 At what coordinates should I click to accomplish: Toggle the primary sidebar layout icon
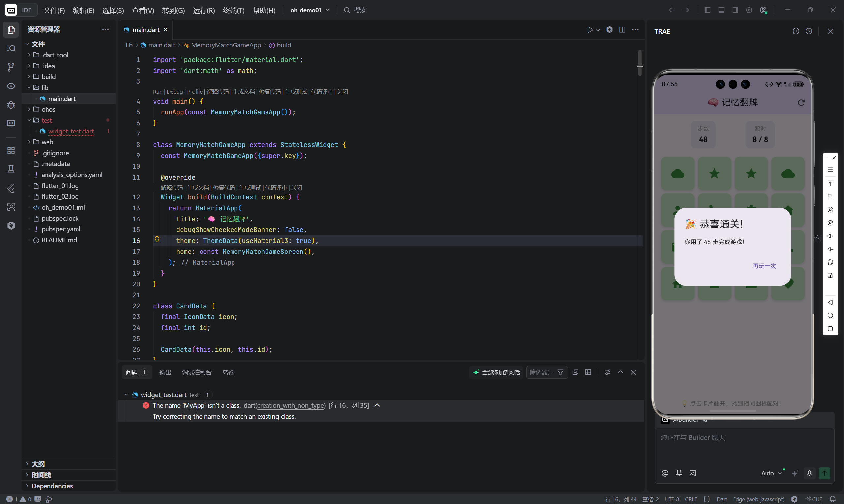click(707, 10)
